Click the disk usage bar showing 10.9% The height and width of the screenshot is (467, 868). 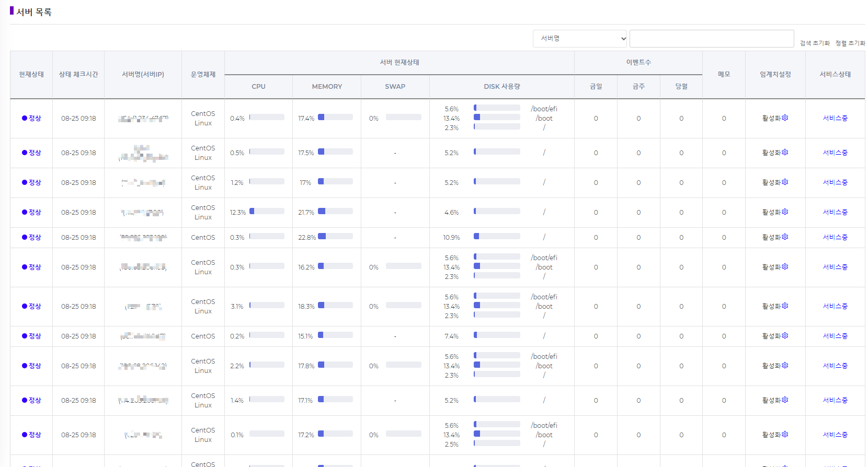tap(497, 237)
